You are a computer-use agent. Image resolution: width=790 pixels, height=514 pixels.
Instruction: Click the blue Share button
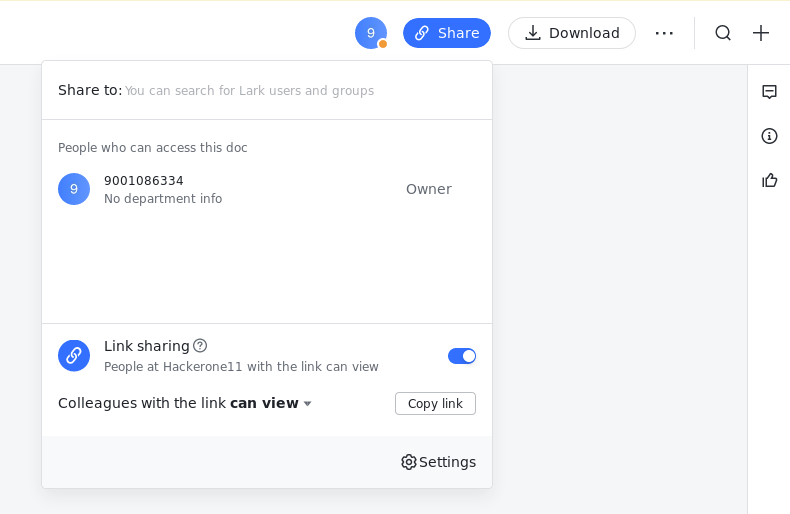click(447, 33)
